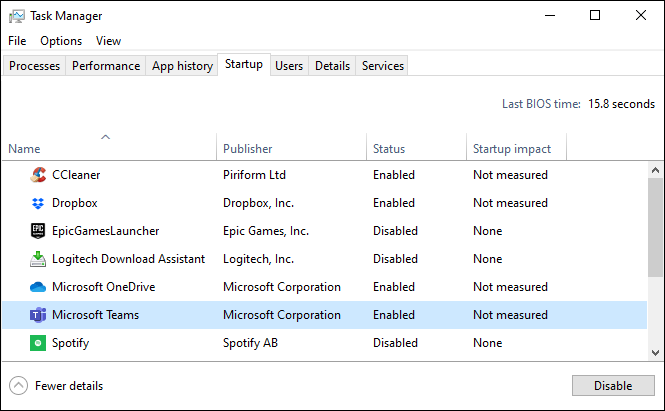Select the Startup tab
665x411 pixels.
coord(244,64)
